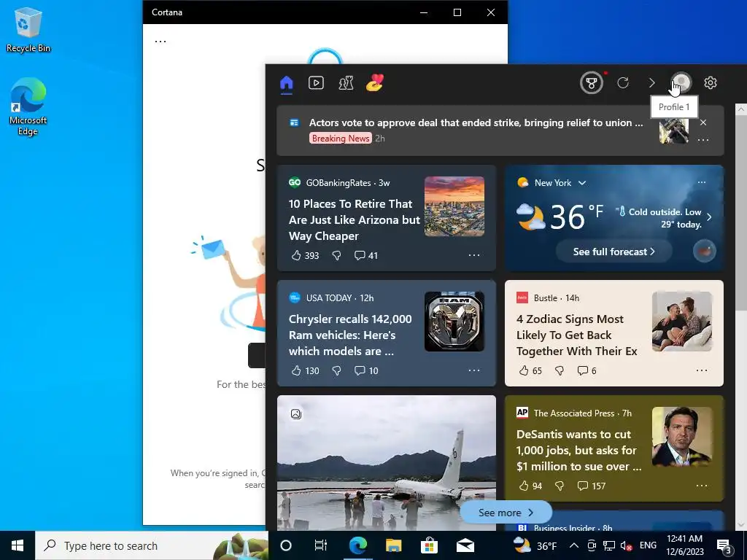Open the notification center with 3 notifications
Viewport: 747px width, 560px height.
(724, 546)
